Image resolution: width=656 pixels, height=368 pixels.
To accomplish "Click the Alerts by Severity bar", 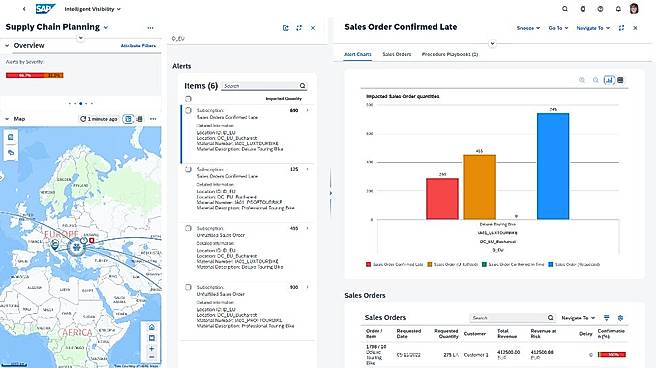I will [x=35, y=75].
